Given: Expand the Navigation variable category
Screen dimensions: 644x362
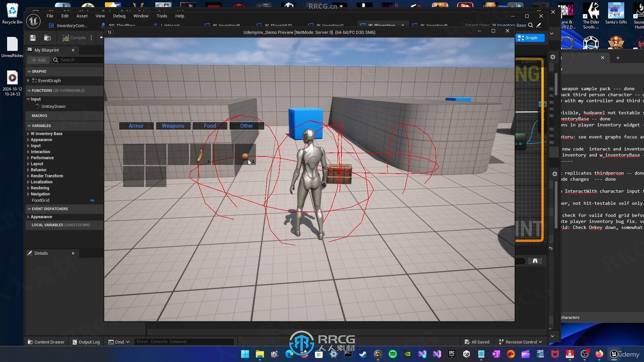Looking at the screenshot, I should (x=28, y=194).
